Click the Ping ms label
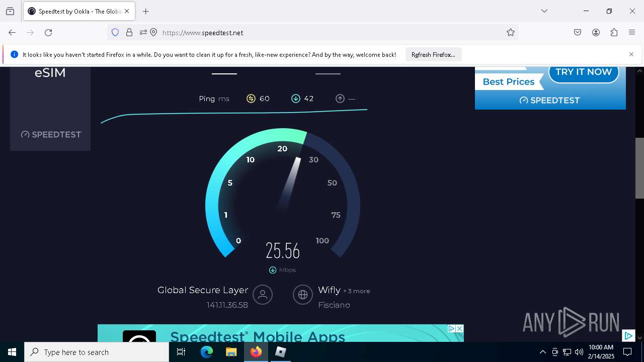Screen dimensions: 644x362 click(x=214, y=99)
